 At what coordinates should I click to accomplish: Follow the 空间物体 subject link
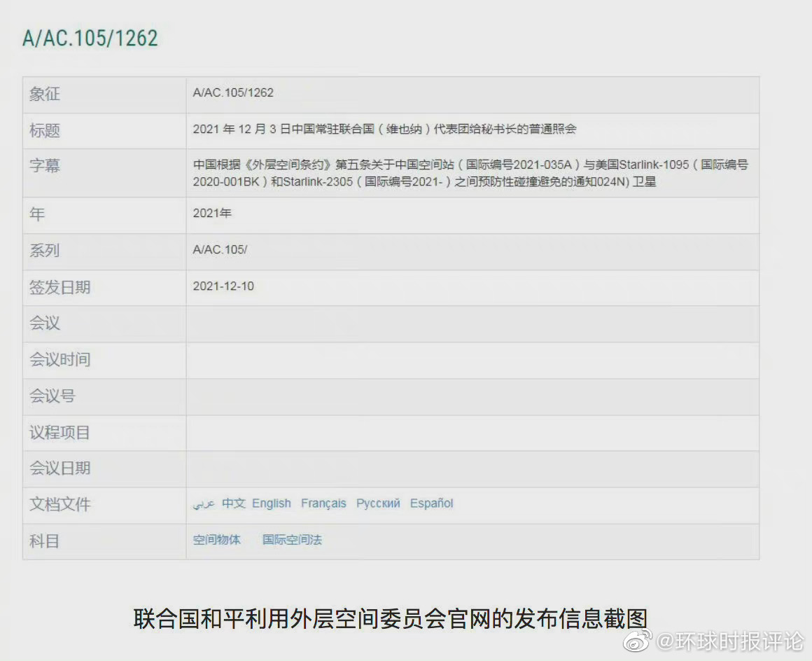click(x=217, y=540)
